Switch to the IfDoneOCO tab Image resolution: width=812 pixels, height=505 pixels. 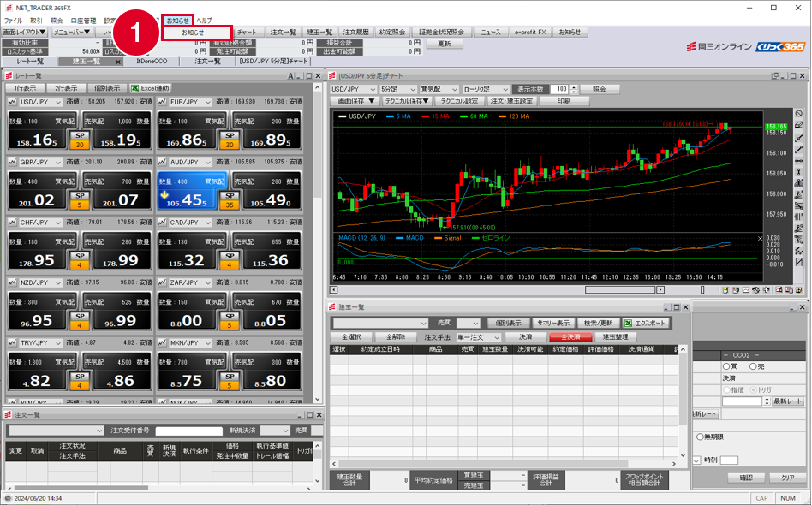pyautogui.click(x=152, y=61)
